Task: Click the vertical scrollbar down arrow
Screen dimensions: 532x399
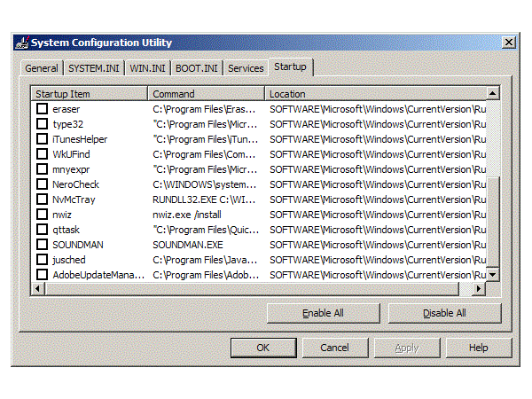Action: tap(493, 275)
